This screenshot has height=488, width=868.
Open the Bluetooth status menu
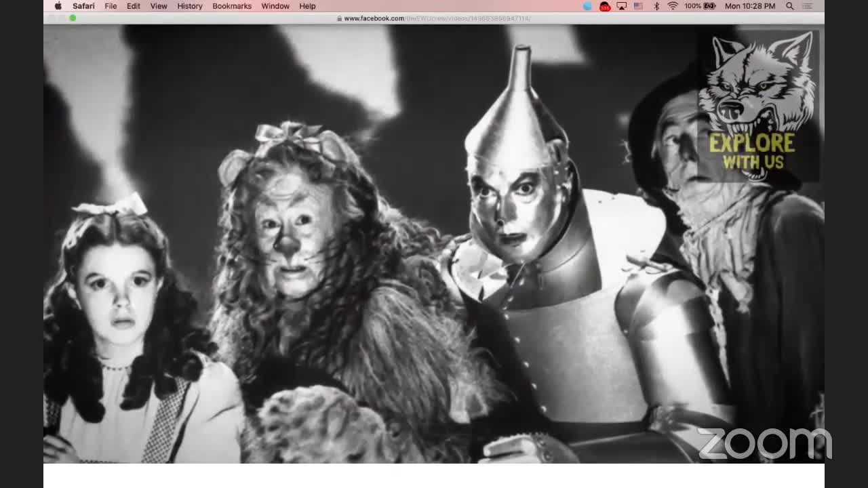click(x=656, y=6)
